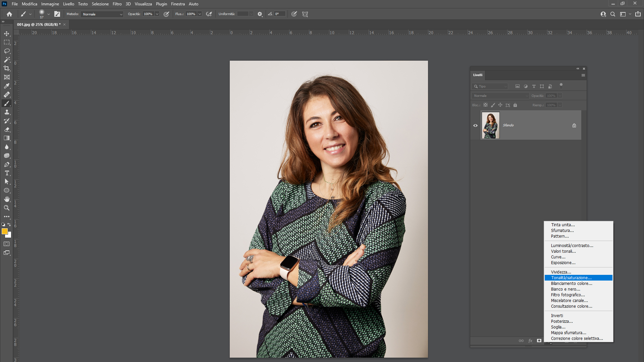
Task: Open the brush preset picker arrow
Action: [49, 14]
